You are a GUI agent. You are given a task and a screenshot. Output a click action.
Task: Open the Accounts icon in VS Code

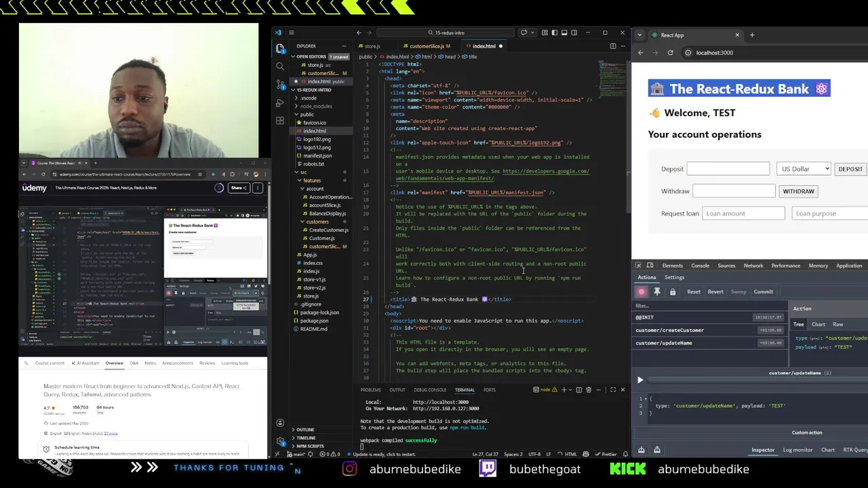[x=280, y=423]
